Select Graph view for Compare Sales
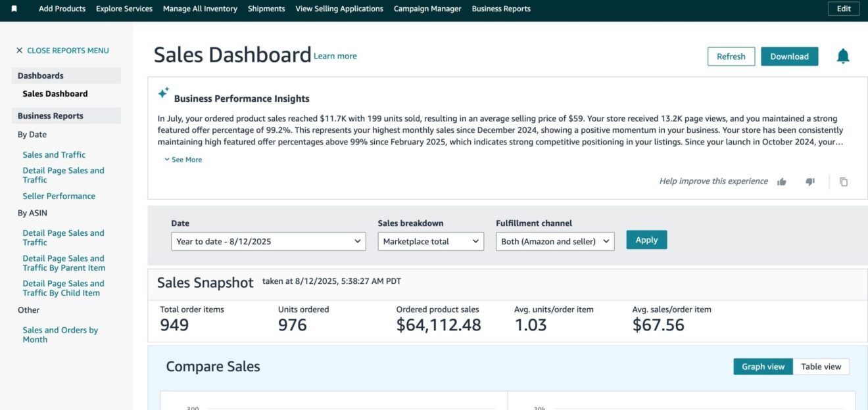Screen dimensions: 868x410 pyautogui.click(x=763, y=366)
